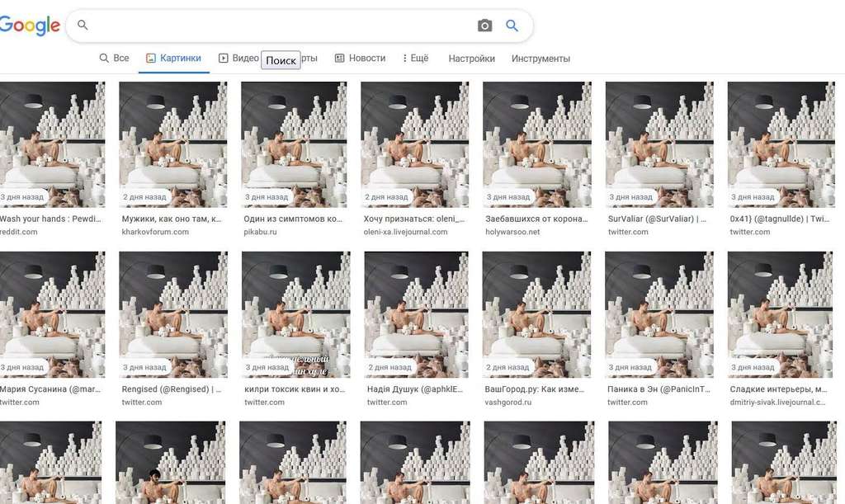Open Настройки settings menu
Screen dimensions: 845x504
tap(471, 59)
